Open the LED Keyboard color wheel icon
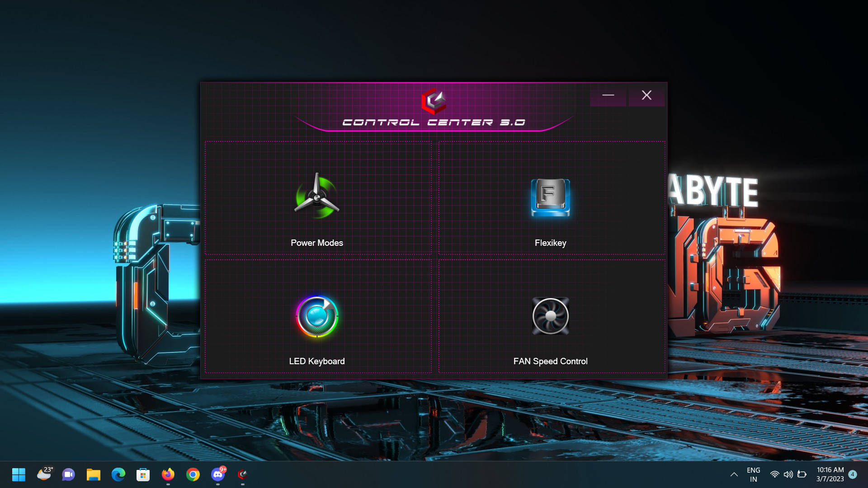 click(x=317, y=316)
